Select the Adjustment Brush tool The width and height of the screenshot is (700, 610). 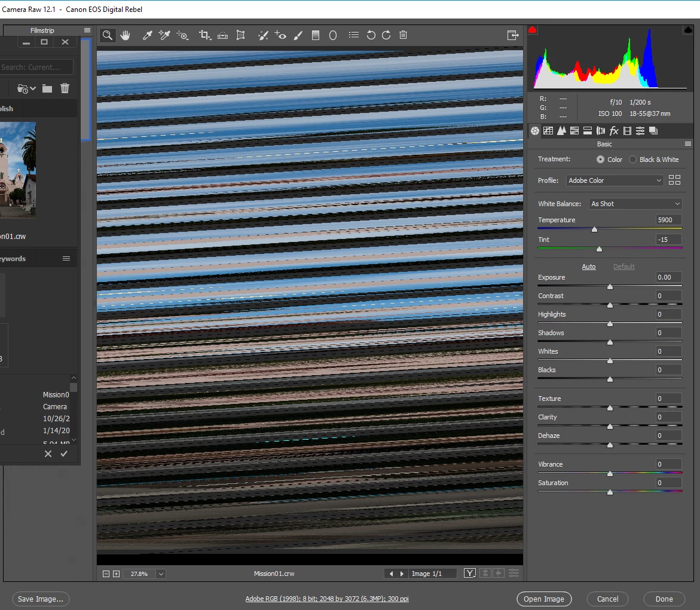click(x=298, y=35)
